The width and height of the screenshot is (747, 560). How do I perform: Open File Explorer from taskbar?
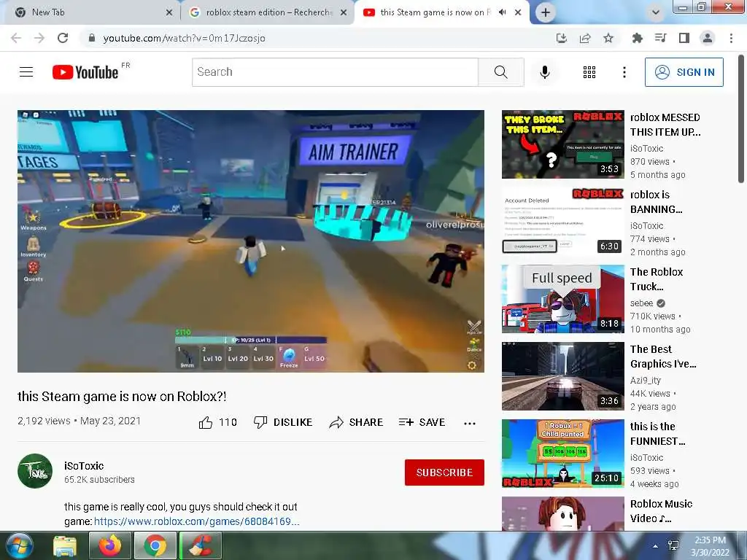[x=64, y=545]
